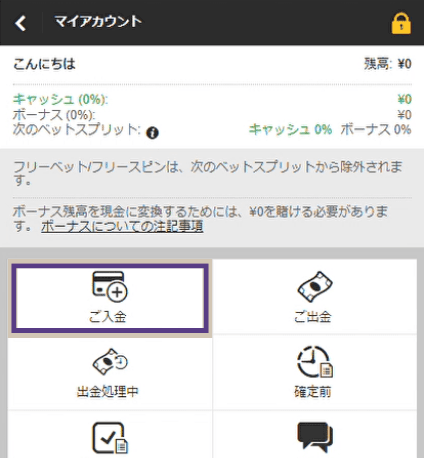Click the マイアカウント header title

(98, 22)
